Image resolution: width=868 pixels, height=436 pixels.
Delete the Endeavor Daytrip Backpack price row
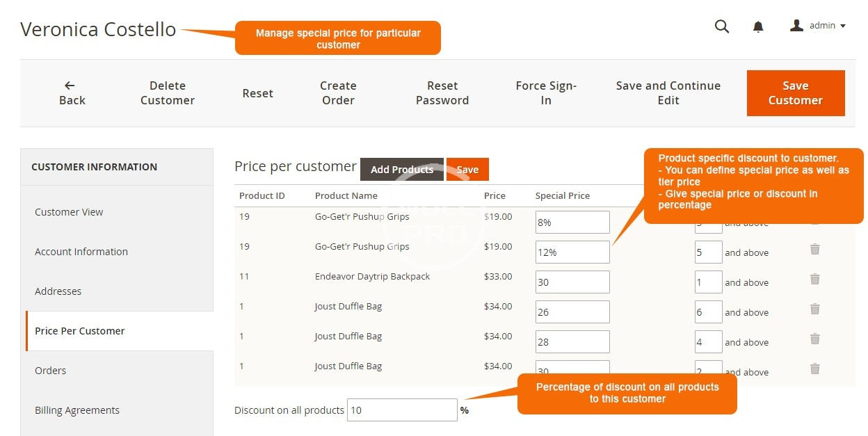pyautogui.click(x=815, y=279)
